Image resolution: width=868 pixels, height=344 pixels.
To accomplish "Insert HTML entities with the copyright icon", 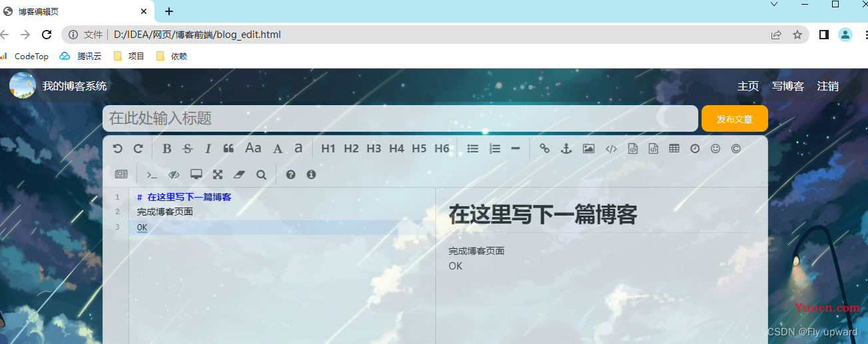I will [736, 148].
